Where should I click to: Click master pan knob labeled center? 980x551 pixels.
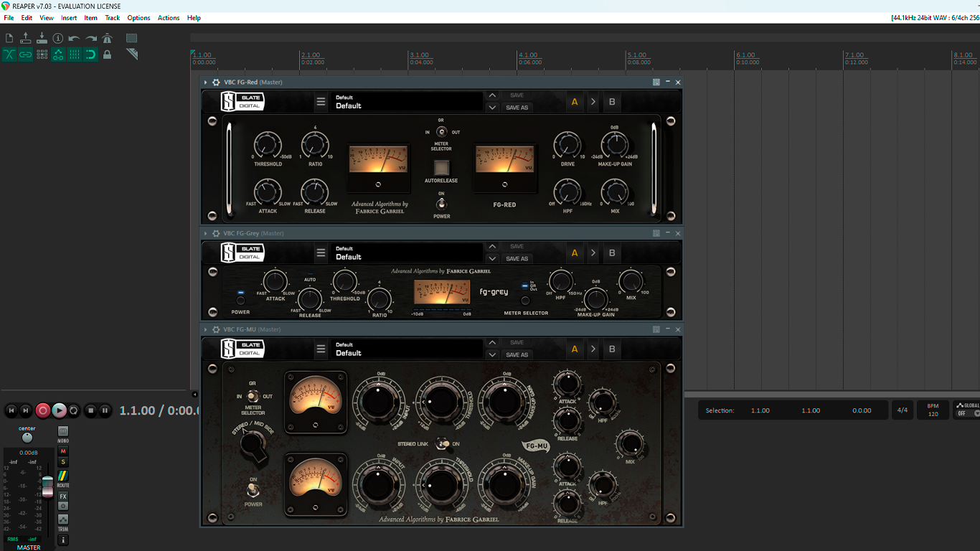(x=27, y=438)
